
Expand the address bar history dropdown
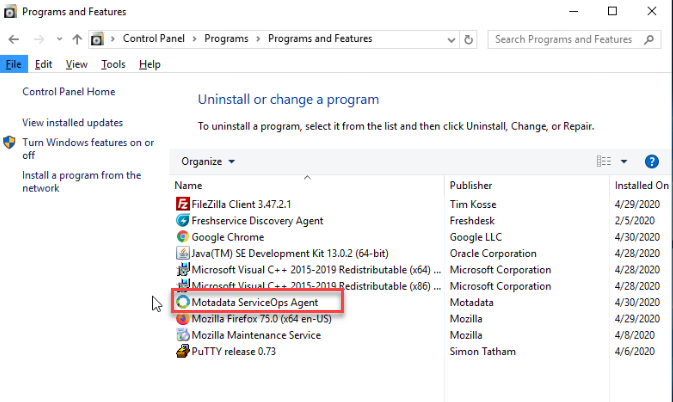click(x=451, y=39)
